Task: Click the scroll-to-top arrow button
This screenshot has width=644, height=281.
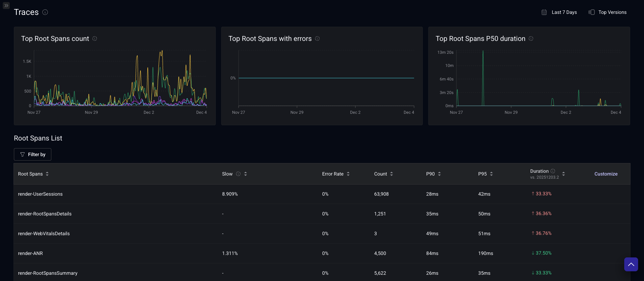Action: 631,264
